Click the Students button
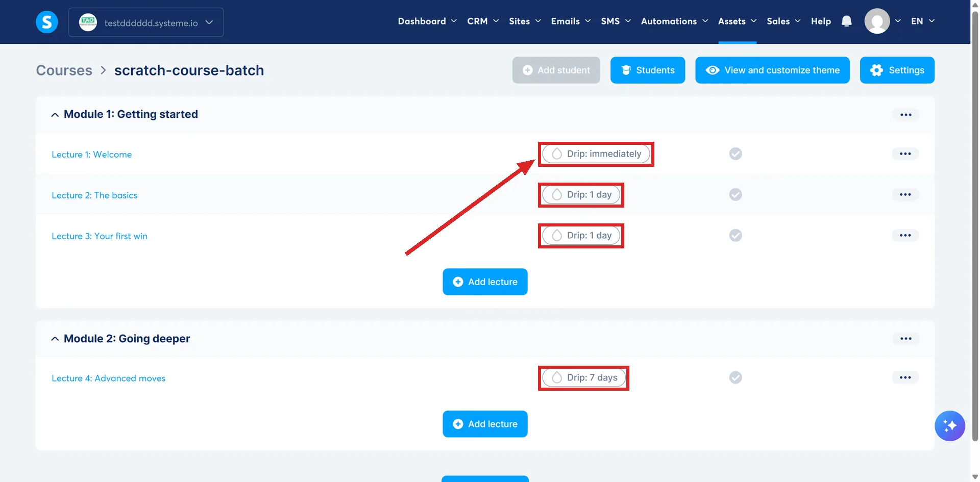980x482 pixels. (x=648, y=70)
